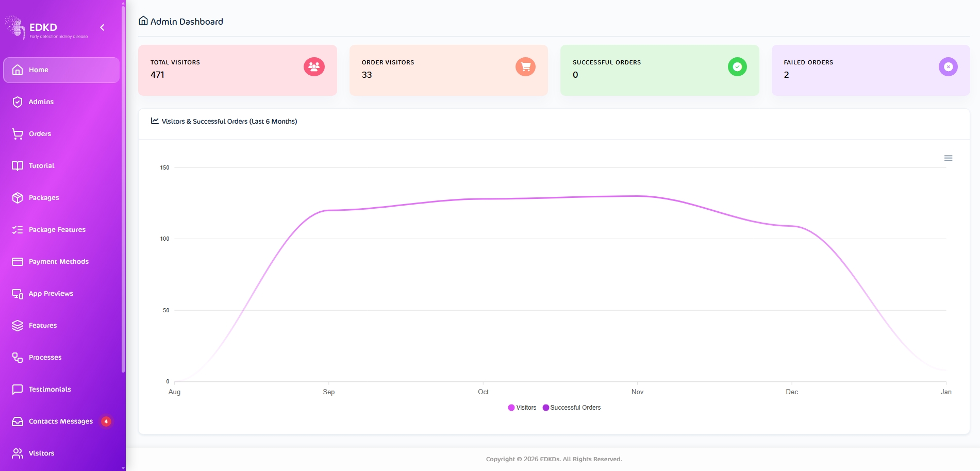Toggle Successful Orders series in chart legend
The image size is (980, 471).
[572, 408]
